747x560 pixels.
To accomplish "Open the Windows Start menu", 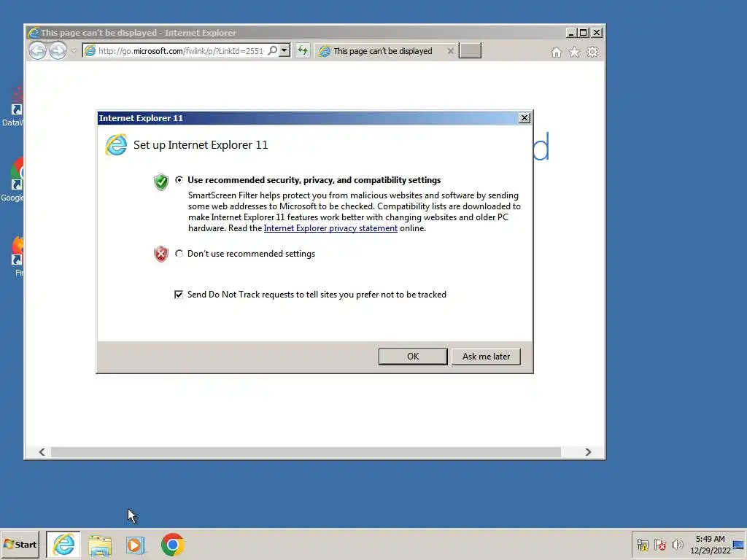I will coord(20,545).
